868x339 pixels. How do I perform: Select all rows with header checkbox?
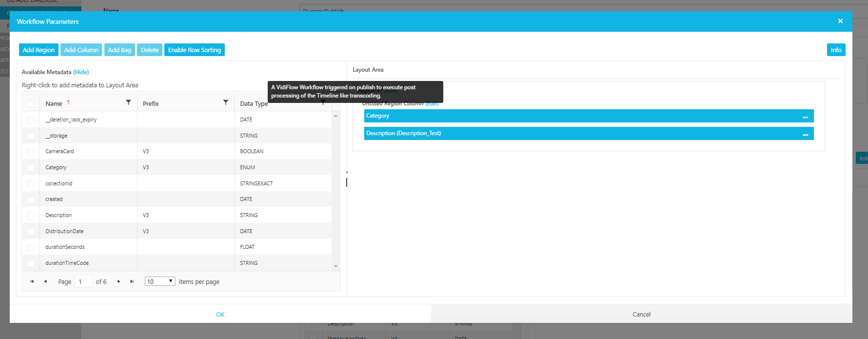point(31,103)
